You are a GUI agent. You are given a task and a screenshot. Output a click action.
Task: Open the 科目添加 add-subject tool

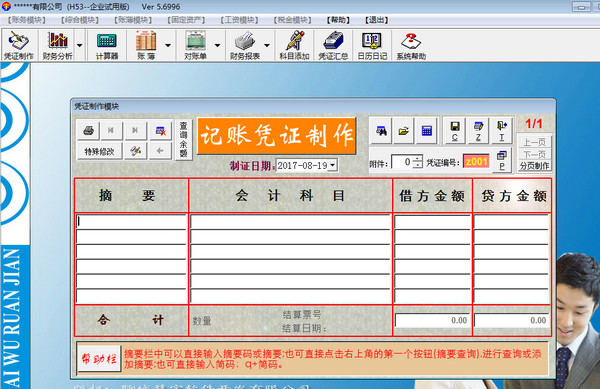coord(294,45)
